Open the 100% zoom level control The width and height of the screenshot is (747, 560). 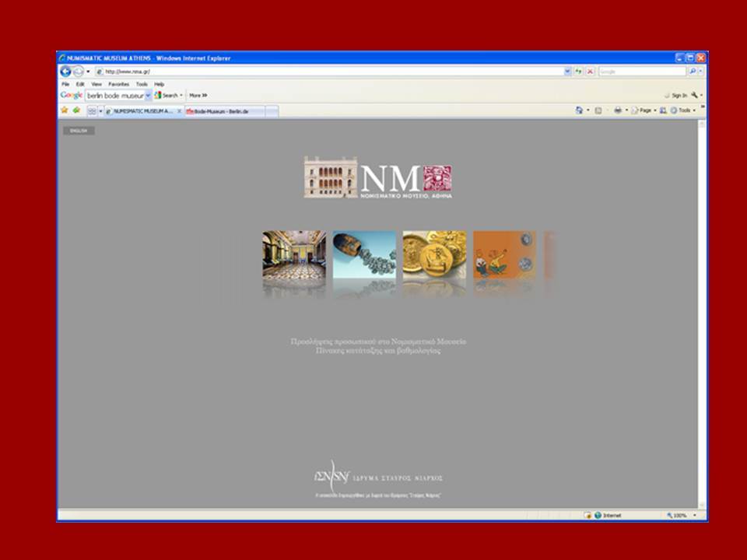(682, 515)
